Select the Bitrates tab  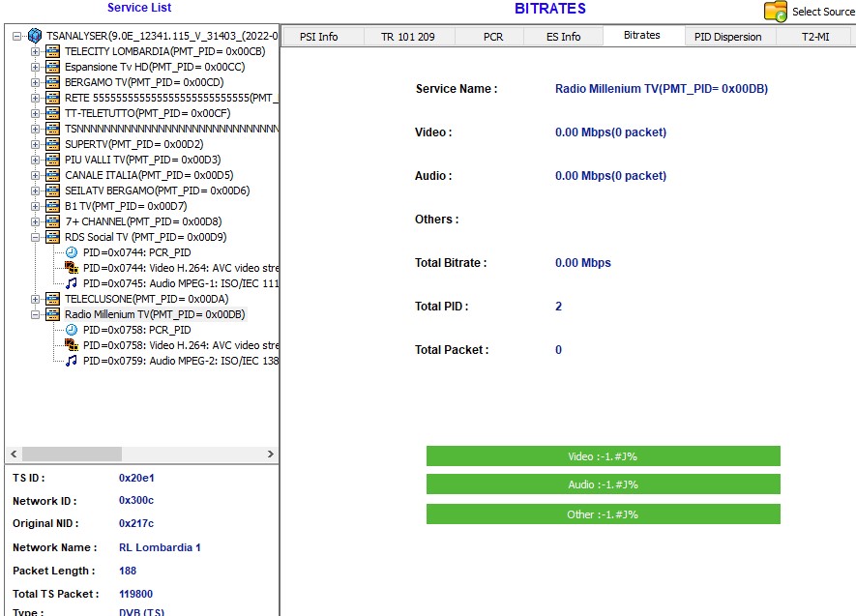pos(642,35)
